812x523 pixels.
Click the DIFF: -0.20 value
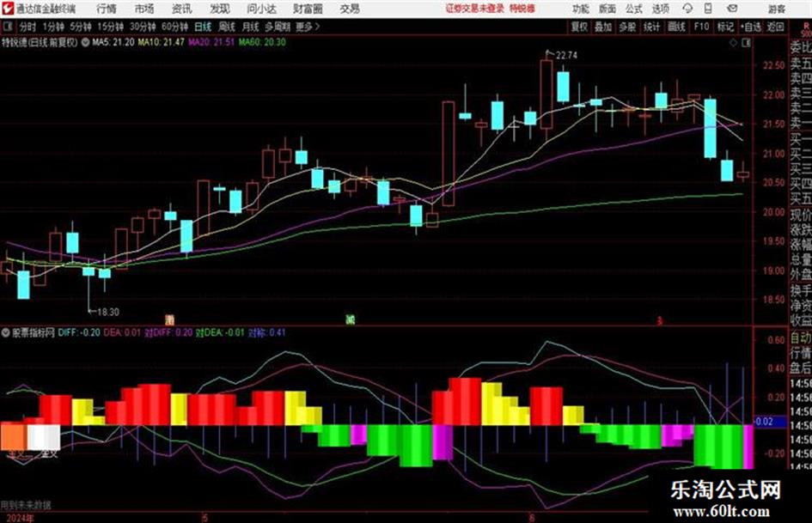coord(79,332)
